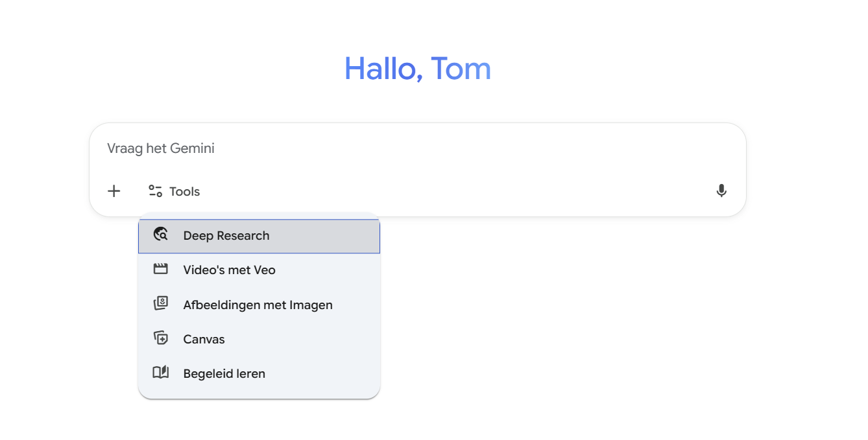868x440 pixels.
Task: Click empty prompt area left of microphone
Action: point(454,191)
